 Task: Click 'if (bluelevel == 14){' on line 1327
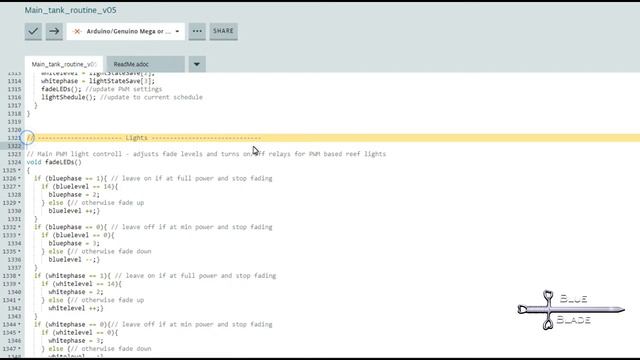point(80,187)
